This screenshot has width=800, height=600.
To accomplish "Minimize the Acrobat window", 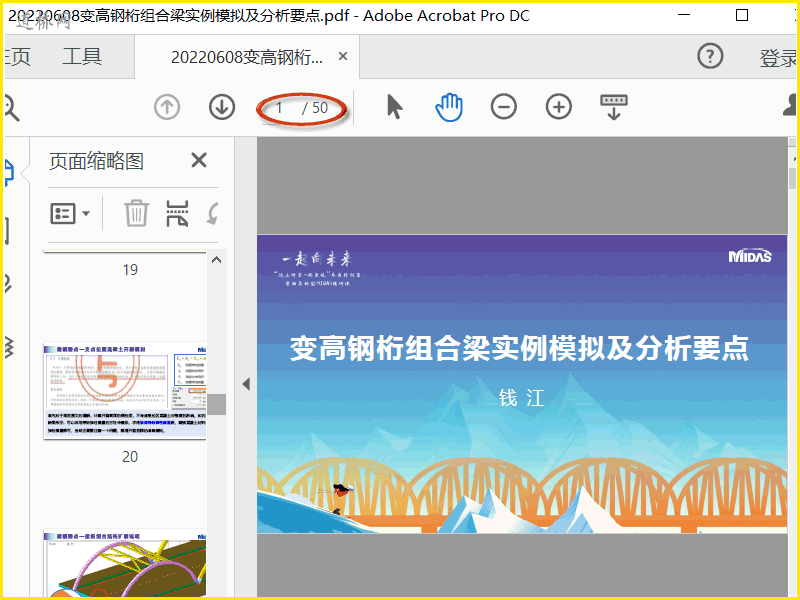I will tap(684, 15).
